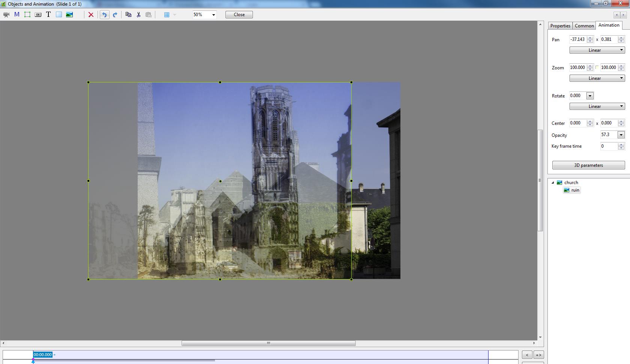630x364 pixels.
Task: Select the Text tool (T icon)
Action: click(x=48, y=15)
